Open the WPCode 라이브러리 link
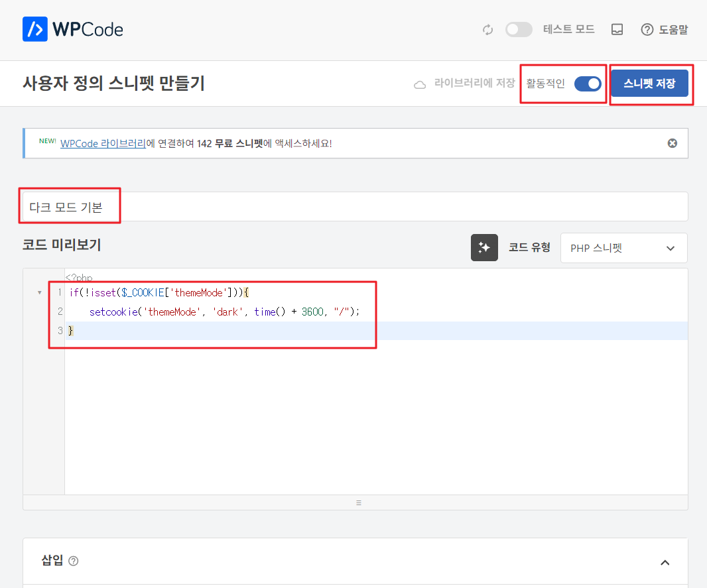This screenshot has height=588, width=707. point(103,143)
